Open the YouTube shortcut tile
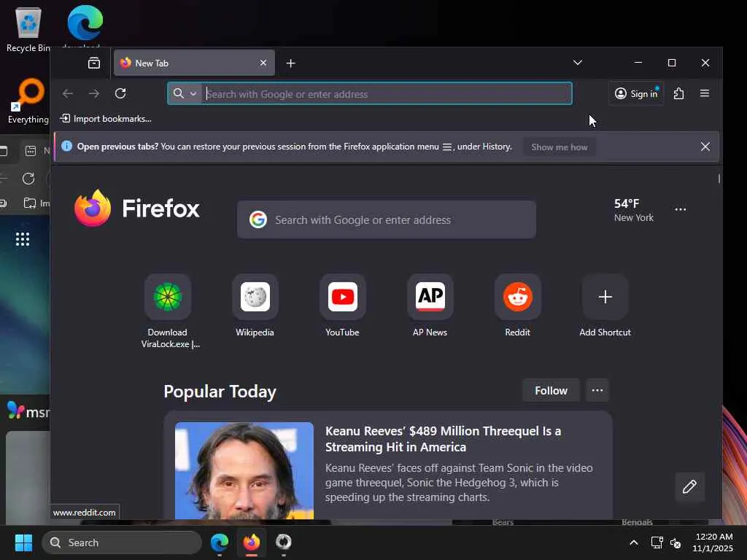Screen dimensions: 747x560 click(343, 306)
